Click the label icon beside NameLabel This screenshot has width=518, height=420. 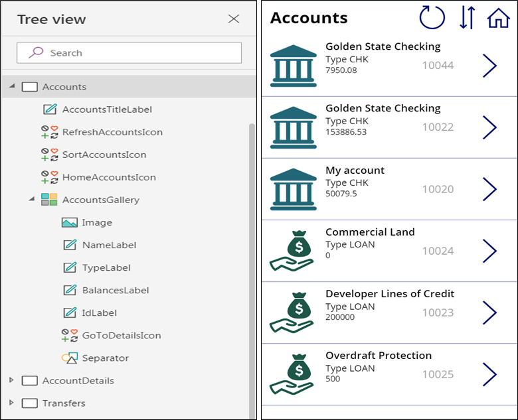coord(70,245)
